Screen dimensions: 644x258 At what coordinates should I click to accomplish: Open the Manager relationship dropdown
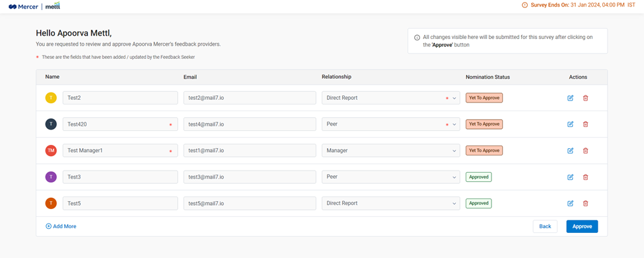[x=390, y=151]
